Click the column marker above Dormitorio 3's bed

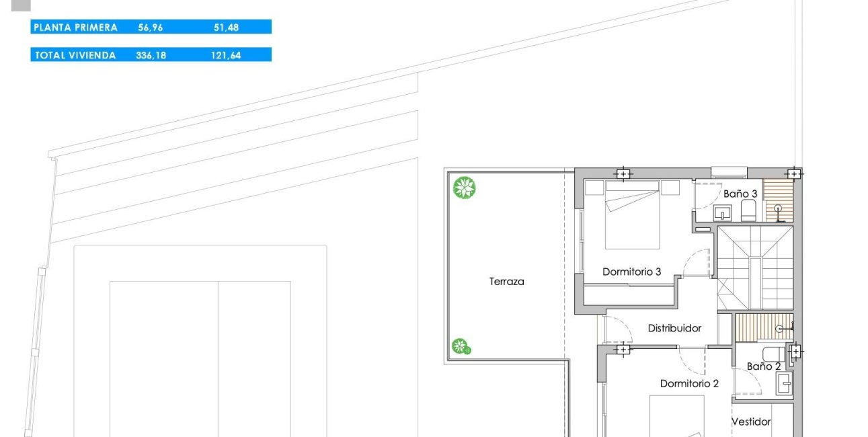click(x=623, y=174)
